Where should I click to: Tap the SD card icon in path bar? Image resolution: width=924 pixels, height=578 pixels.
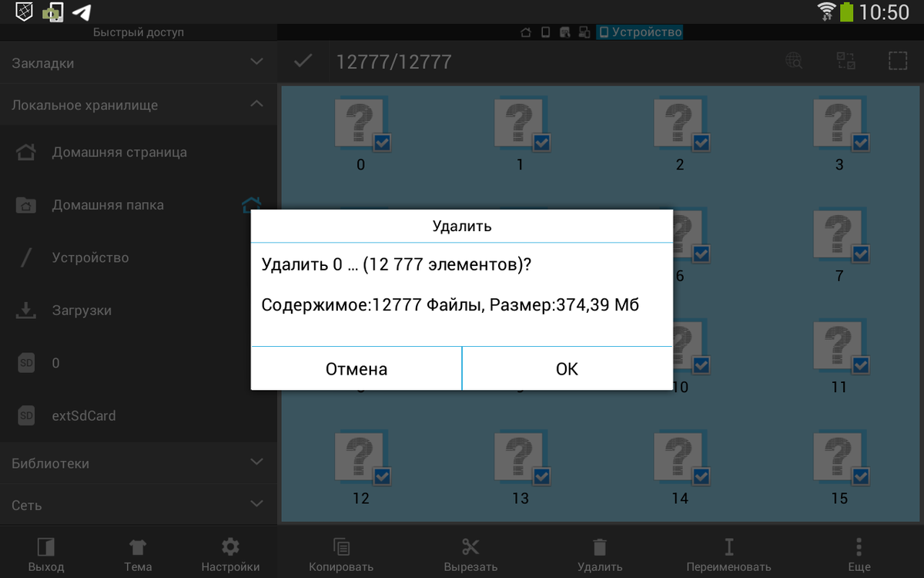pyautogui.click(x=565, y=32)
